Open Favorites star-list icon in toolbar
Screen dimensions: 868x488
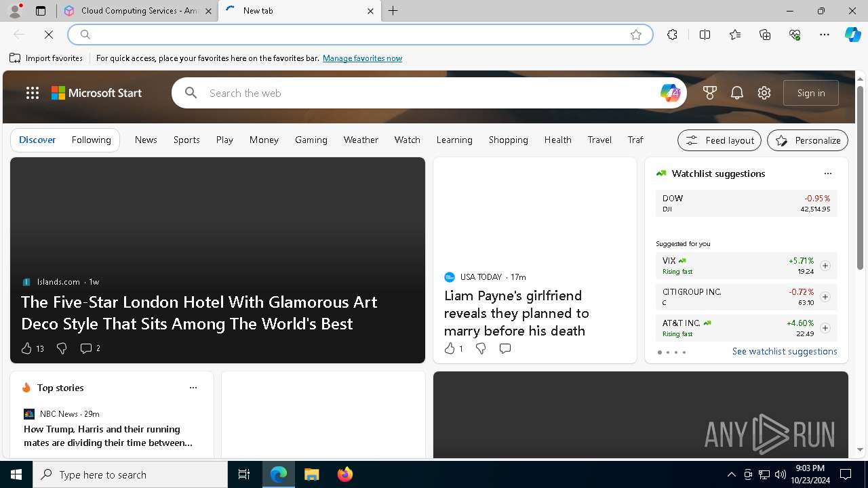(735, 35)
